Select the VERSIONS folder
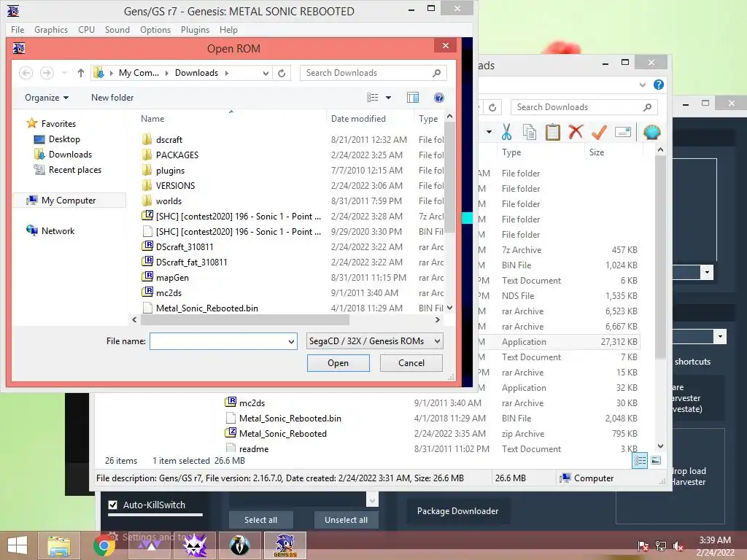The image size is (747, 560). click(175, 186)
